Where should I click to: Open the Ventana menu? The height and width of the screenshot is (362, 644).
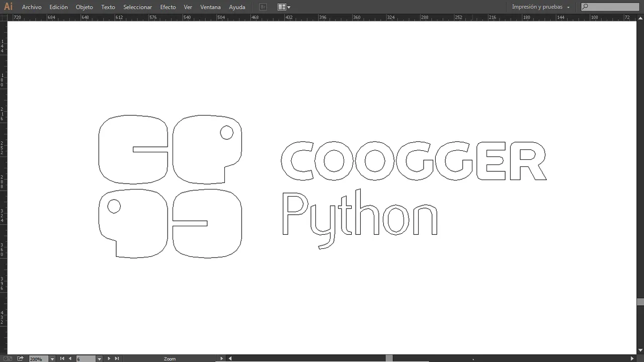(210, 7)
